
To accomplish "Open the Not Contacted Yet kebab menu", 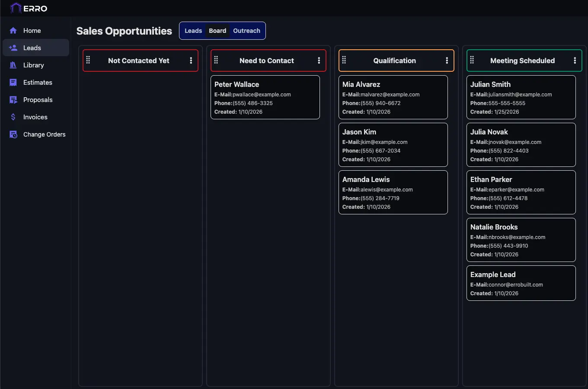I will pos(191,61).
